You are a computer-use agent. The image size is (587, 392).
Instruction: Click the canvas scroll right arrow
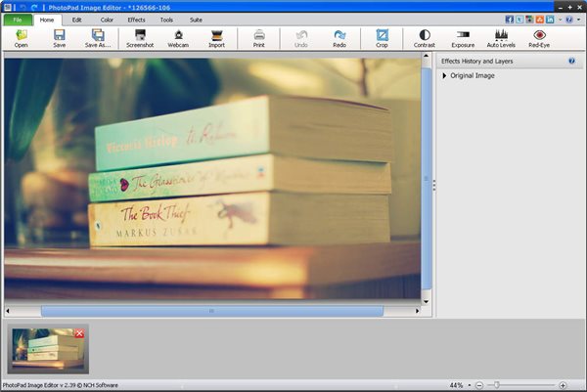[x=417, y=311]
